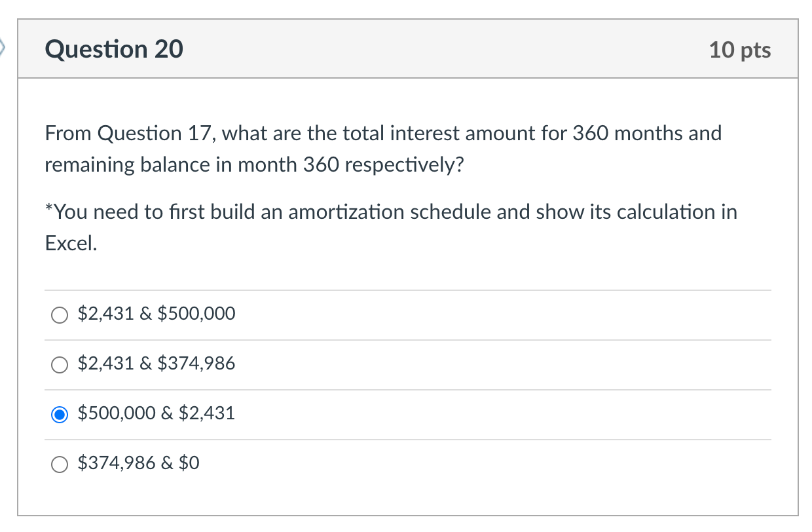Click the "$2,431 & $500,000" answer text
Viewport: 812px width, 532px height.
coord(156,314)
